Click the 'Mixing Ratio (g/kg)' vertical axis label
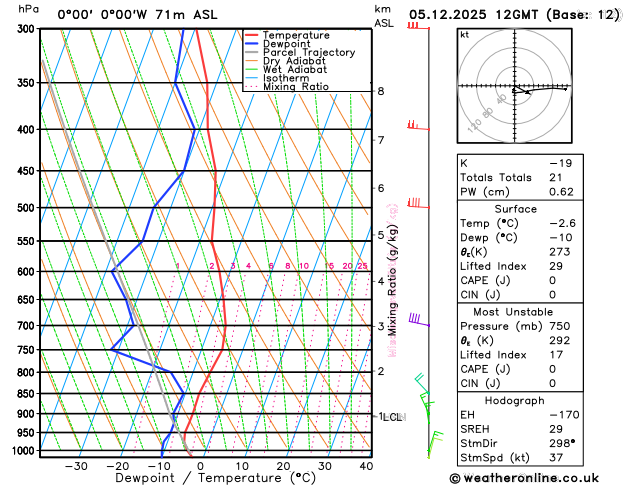This screenshot has width=629, height=486. 393,280
